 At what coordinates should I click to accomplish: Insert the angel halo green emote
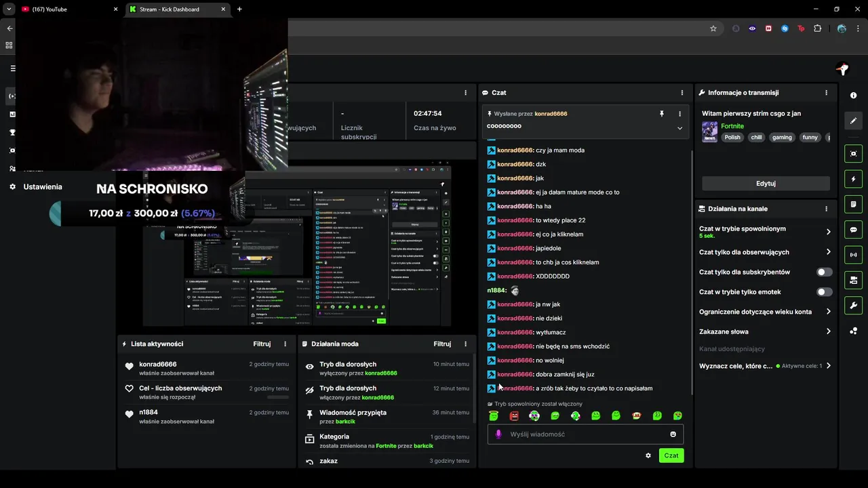494,416
